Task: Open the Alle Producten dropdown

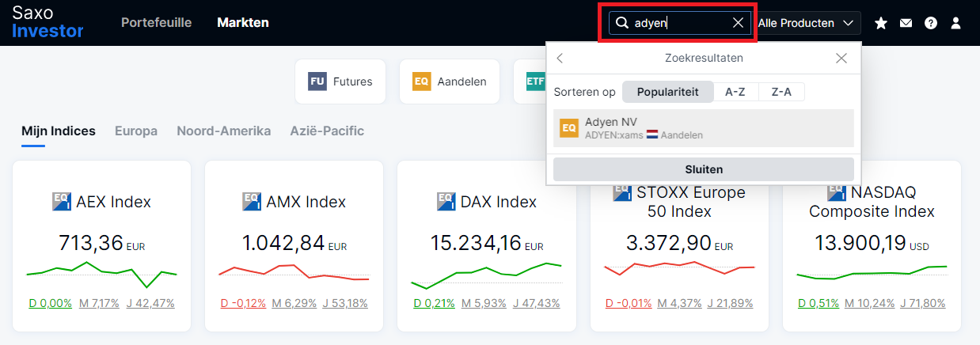Action: coord(808,23)
